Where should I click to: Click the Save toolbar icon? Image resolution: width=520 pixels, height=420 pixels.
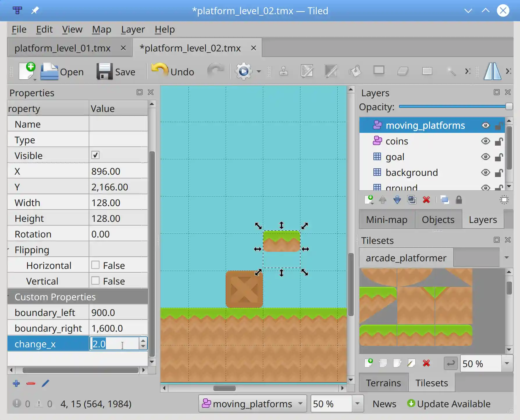coord(104,72)
